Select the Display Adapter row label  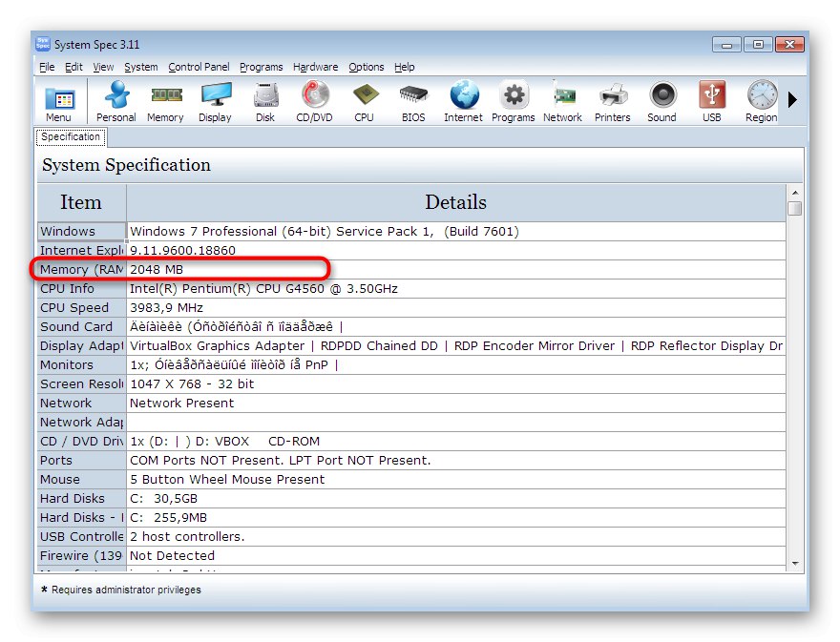[x=81, y=346]
